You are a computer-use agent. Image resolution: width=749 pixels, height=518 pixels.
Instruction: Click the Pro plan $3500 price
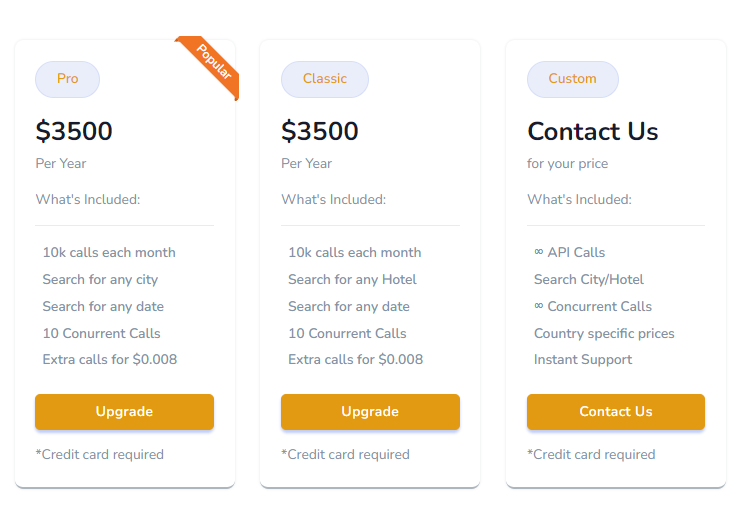pos(74,130)
